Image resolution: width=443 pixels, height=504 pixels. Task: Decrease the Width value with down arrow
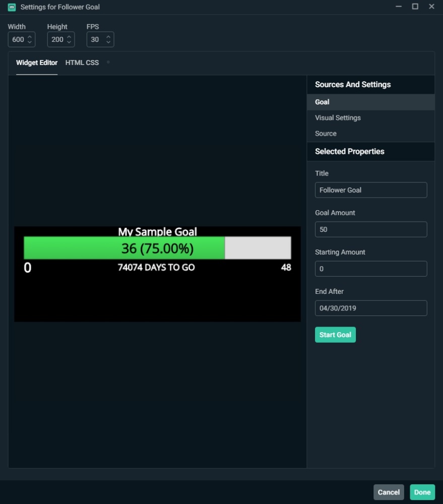(x=30, y=42)
